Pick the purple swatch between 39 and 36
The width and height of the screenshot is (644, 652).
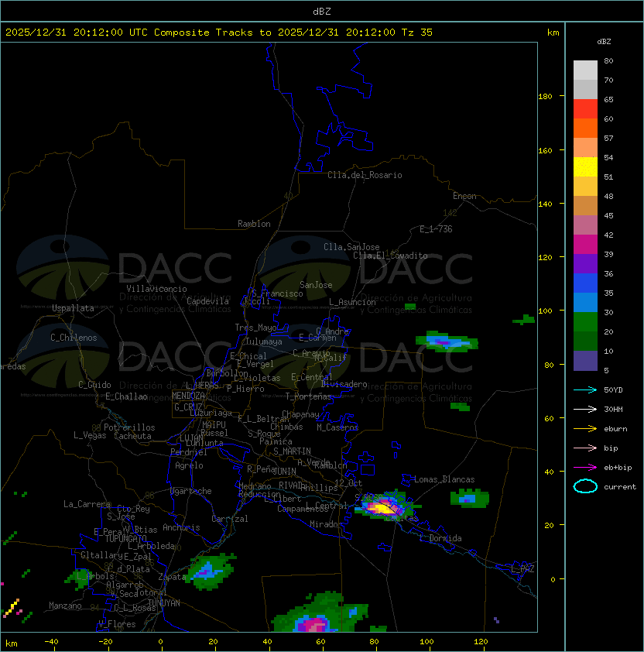tap(585, 263)
